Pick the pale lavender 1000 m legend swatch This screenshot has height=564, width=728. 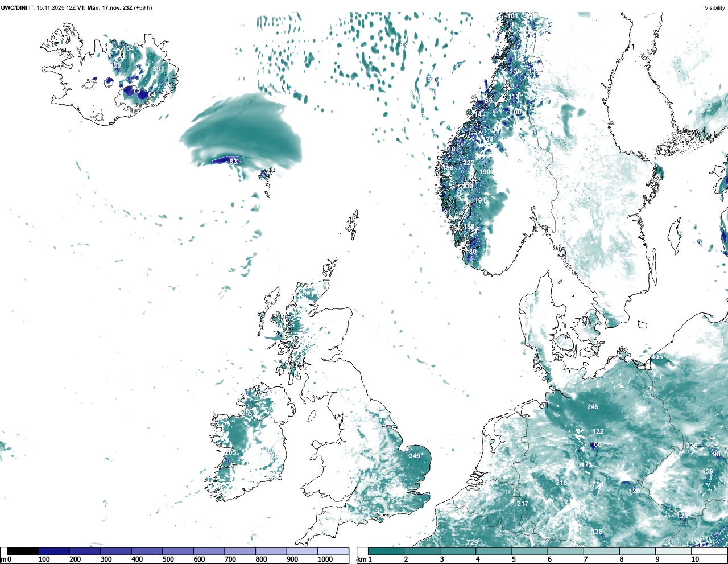pos(333,551)
